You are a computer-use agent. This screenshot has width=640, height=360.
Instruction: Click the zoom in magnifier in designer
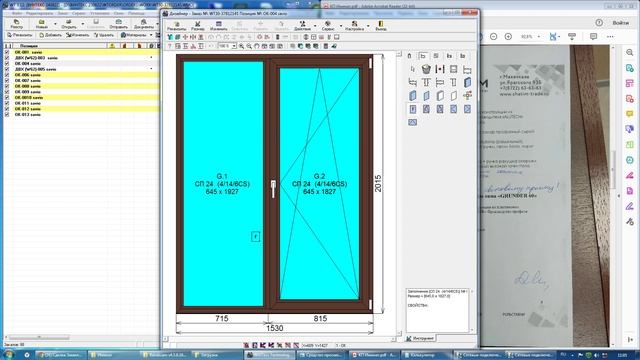coord(241,46)
